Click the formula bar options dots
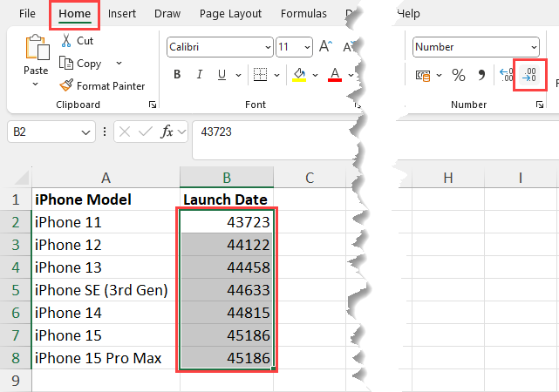 [105, 132]
